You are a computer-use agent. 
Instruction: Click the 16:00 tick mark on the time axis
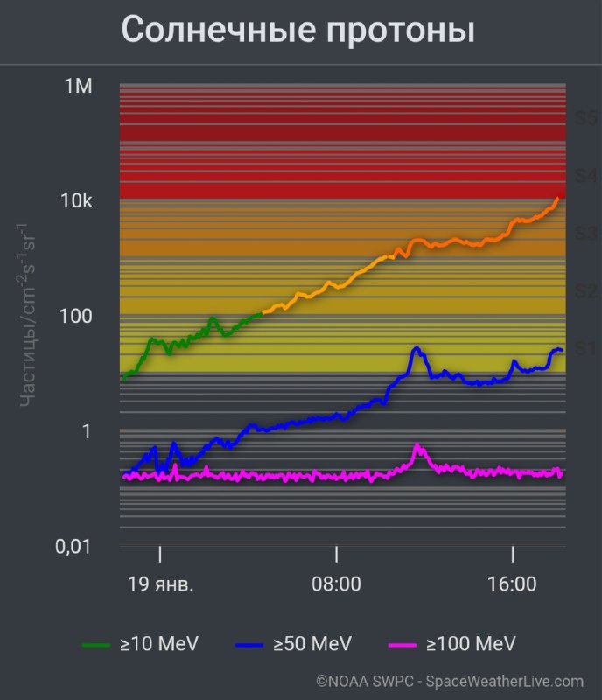(x=513, y=554)
